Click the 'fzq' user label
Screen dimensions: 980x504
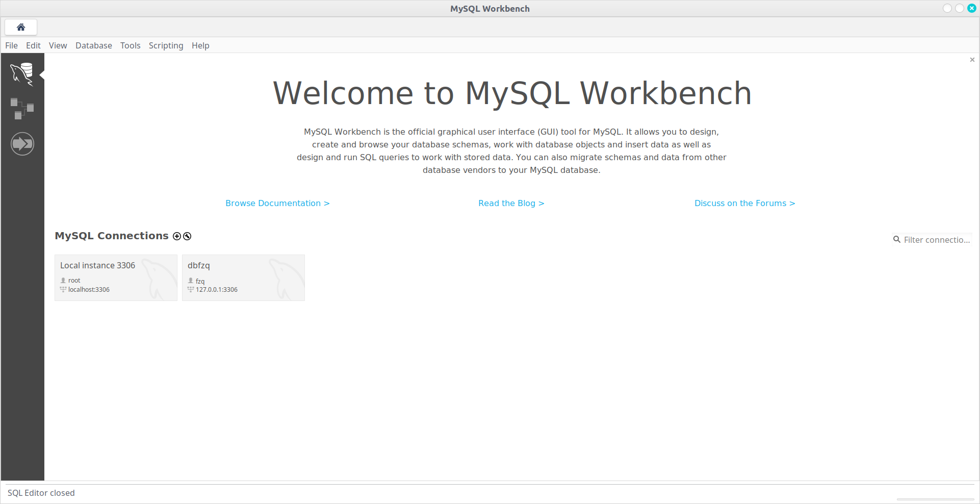pos(200,281)
